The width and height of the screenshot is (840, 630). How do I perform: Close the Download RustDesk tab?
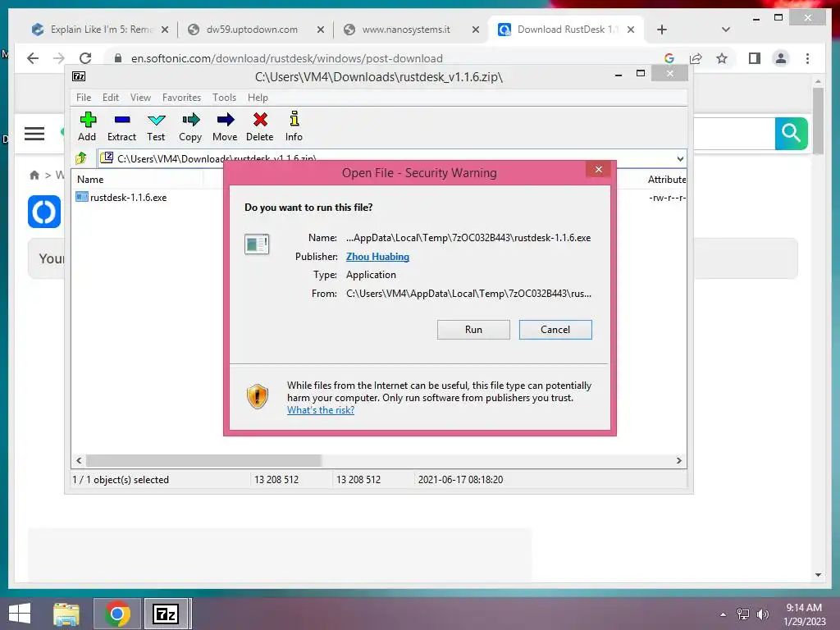tap(631, 30)
